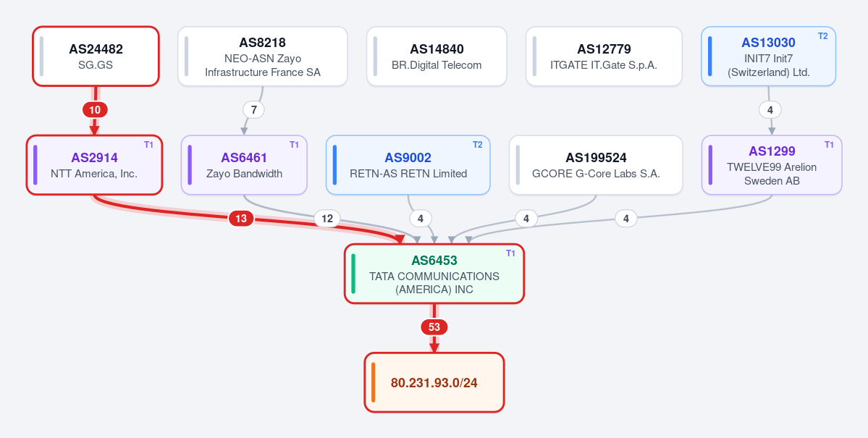Select the AS6461 Zayo Bandwidth node
Image resolution: width=868 pixels, height=438 pixels.
click(x=244, y=165)
